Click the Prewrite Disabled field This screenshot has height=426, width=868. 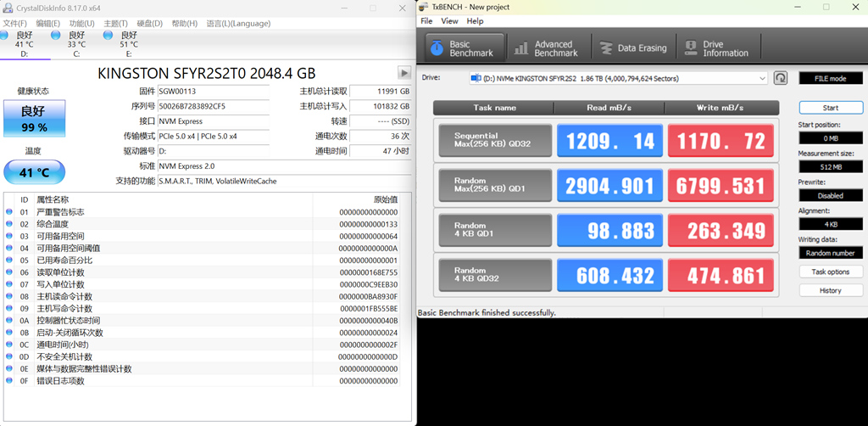click(x=831, y=195)
